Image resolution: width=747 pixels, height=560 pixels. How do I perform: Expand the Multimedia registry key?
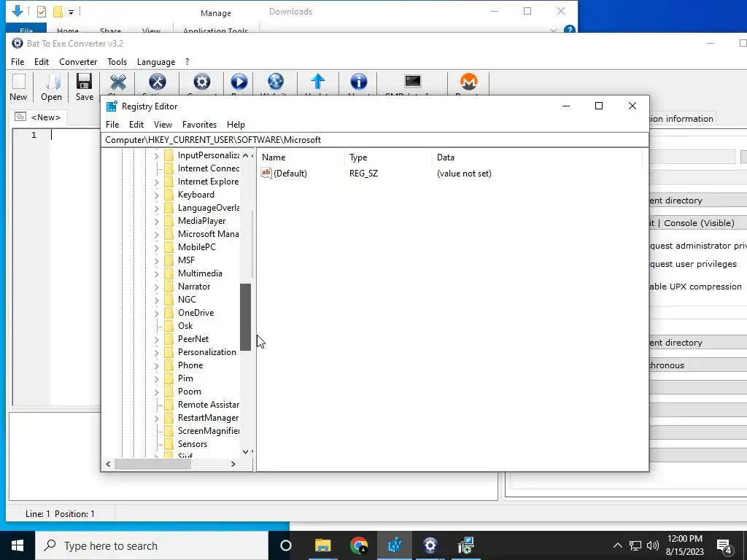tap(156, 273)
